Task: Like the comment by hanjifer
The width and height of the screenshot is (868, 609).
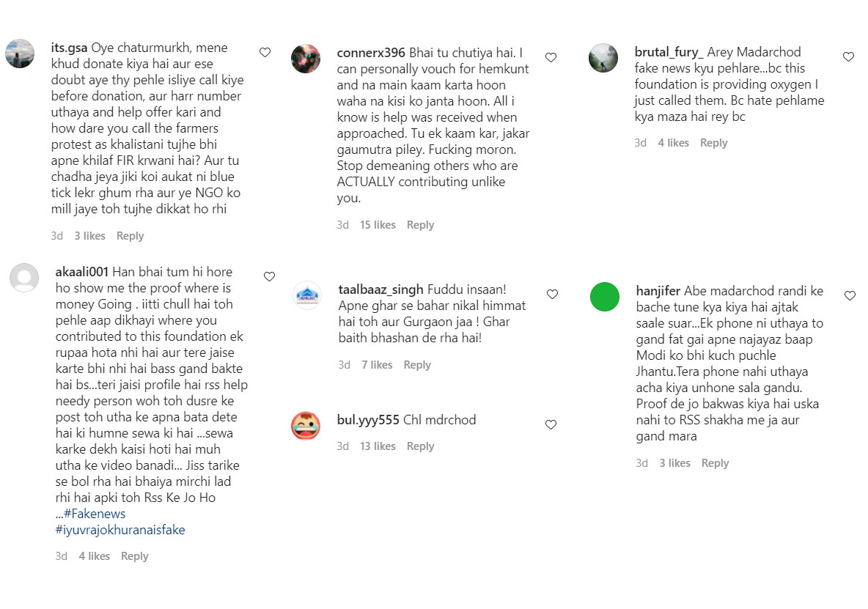Action: coord(850,295)
